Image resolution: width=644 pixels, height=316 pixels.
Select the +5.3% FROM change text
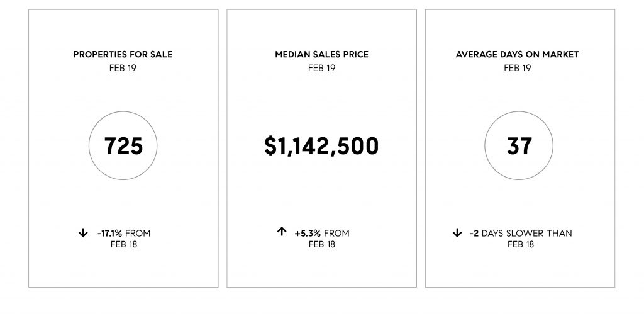pos(321,234)
